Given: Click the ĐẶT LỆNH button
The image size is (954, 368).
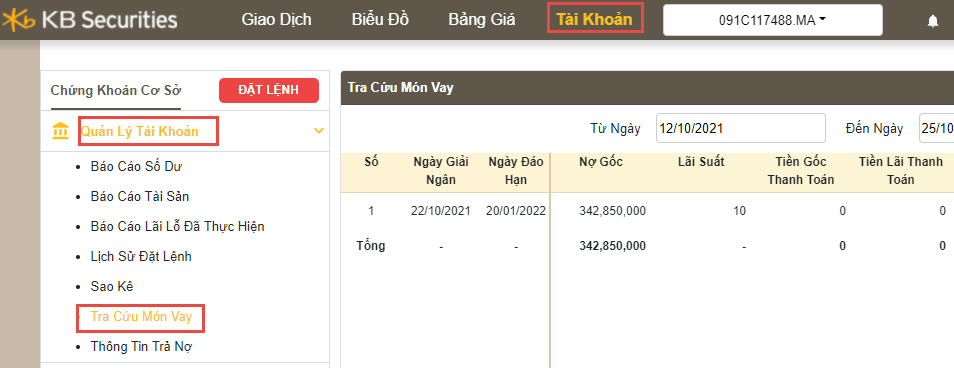Looking at the screenshot, I should (x=269, y=90).
